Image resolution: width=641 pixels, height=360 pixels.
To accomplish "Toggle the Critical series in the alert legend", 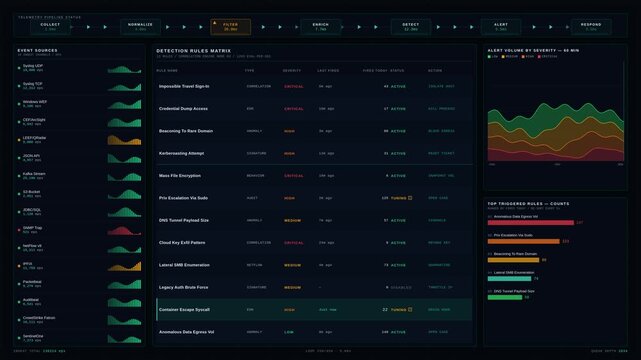I will [547, 57].
